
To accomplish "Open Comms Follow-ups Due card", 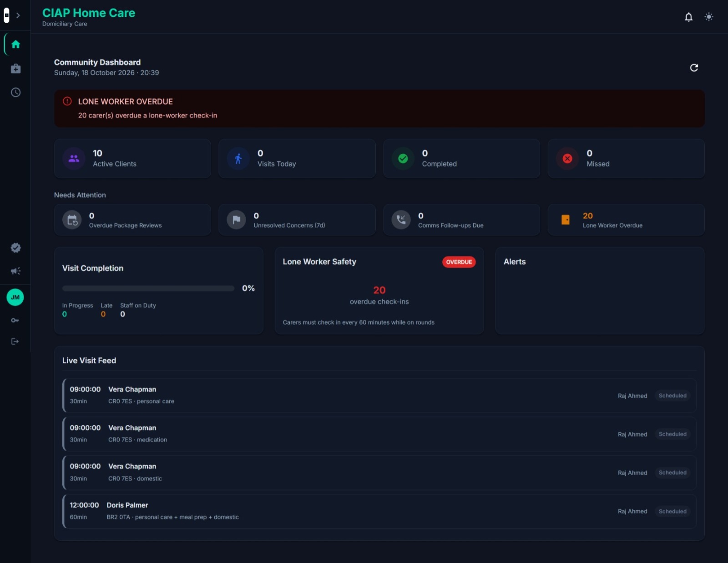I will pos(461,220).
